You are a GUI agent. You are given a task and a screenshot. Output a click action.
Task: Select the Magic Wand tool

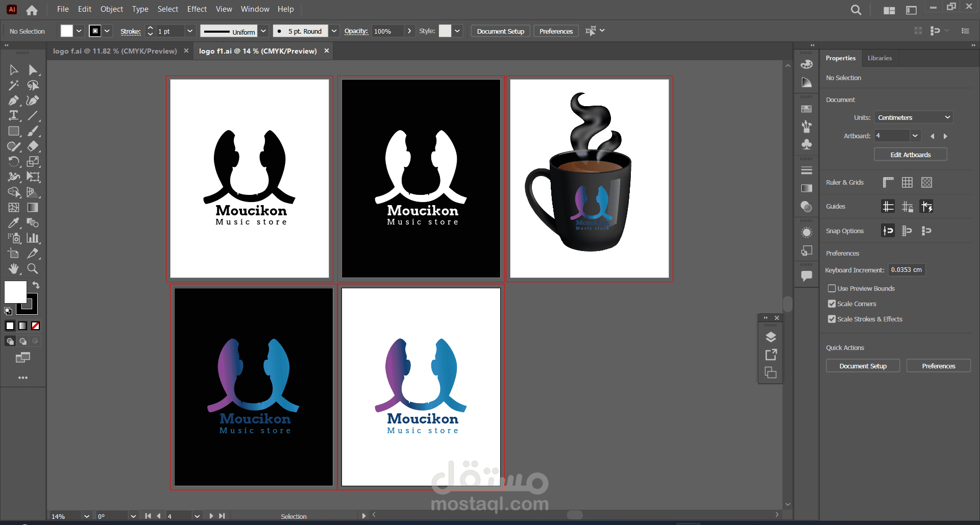[14, 85]
